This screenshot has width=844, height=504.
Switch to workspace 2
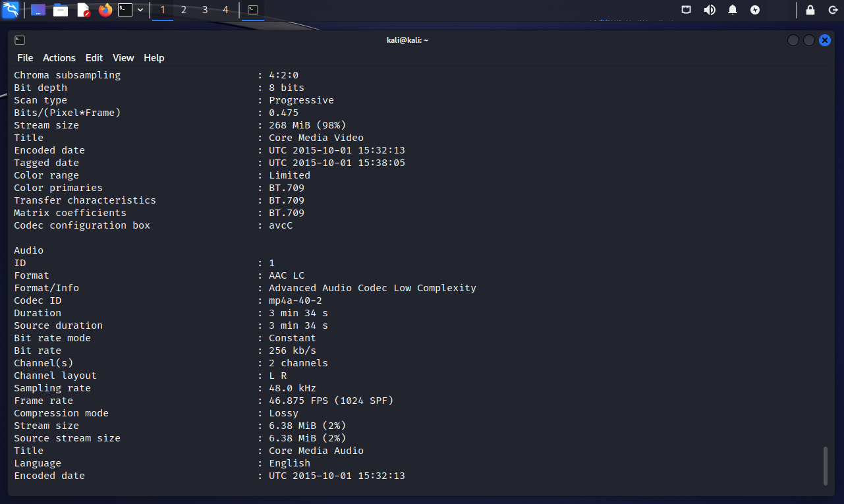pos(184,10)
